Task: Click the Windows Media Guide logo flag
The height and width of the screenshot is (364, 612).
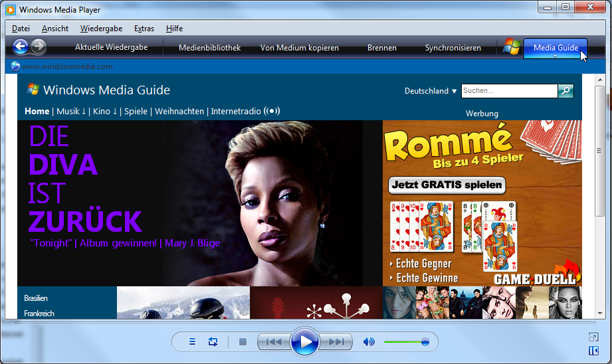Action: point(33,90)
